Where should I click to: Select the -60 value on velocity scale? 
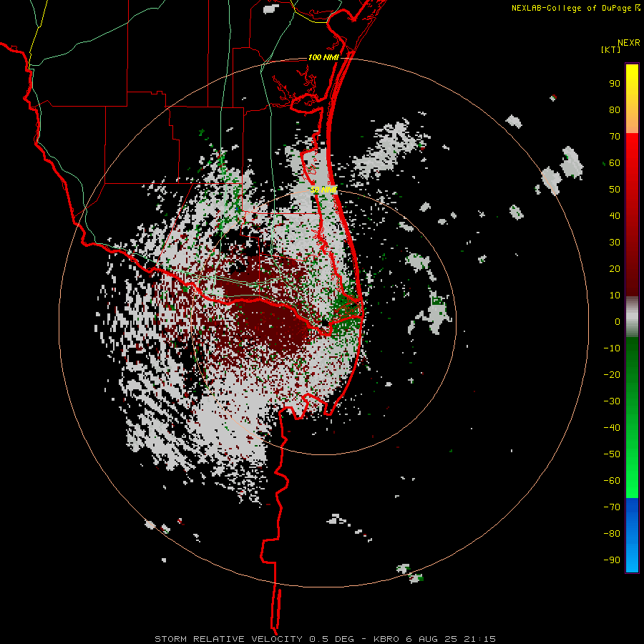point(612,481)
